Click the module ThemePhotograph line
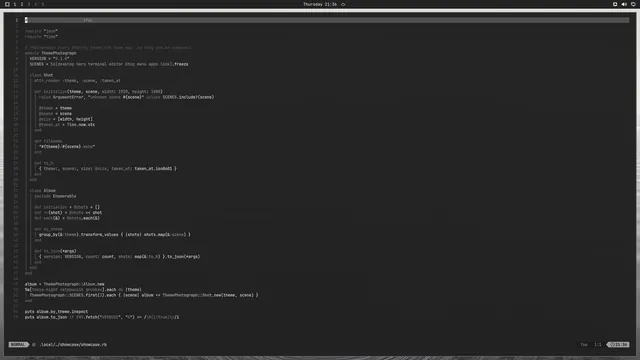Image resolution: width=640 pixels, height=360 pixels. pos(51,53)
